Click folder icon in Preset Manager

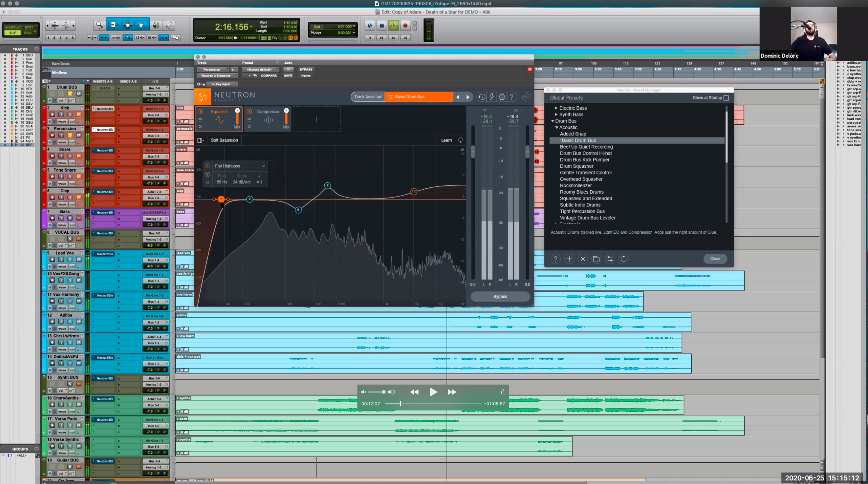coord(596,259)
